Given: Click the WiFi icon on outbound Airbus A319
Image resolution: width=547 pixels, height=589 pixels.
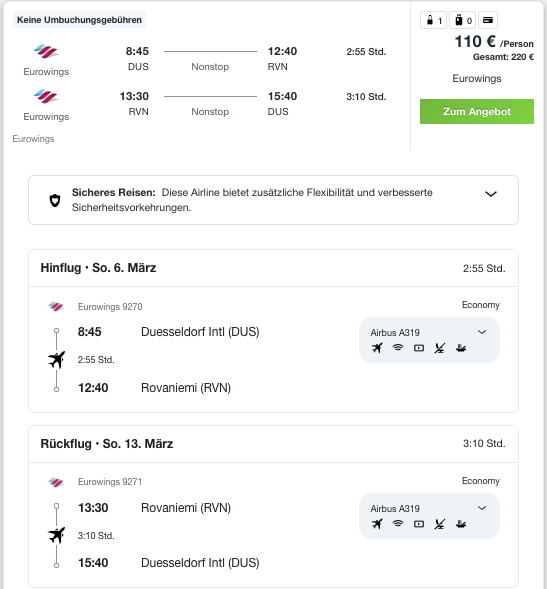Looking at the screenshot, I should click(x=397, y=348).
